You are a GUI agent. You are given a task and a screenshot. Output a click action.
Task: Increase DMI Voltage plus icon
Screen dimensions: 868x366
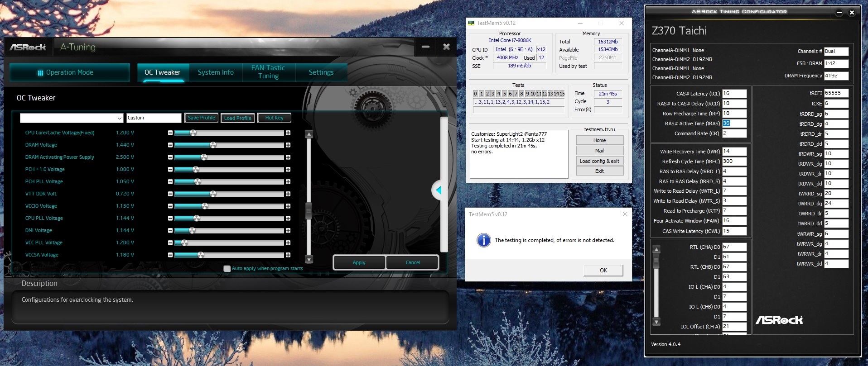[x=288, y=231]
